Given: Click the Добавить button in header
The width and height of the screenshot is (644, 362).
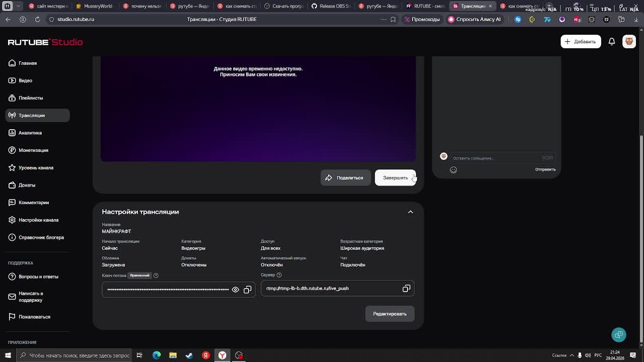Looking at the screenshot, I should coord(581,42).
